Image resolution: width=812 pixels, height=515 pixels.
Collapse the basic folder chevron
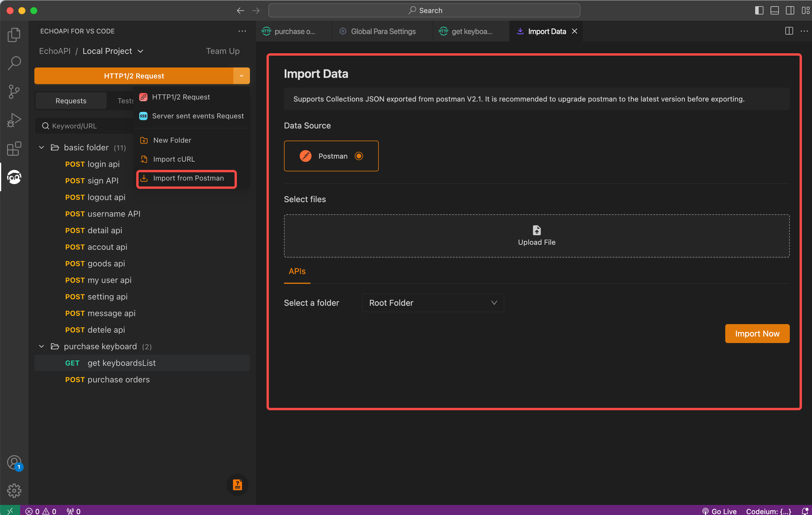pyautogui.click(x=41, y=148)
